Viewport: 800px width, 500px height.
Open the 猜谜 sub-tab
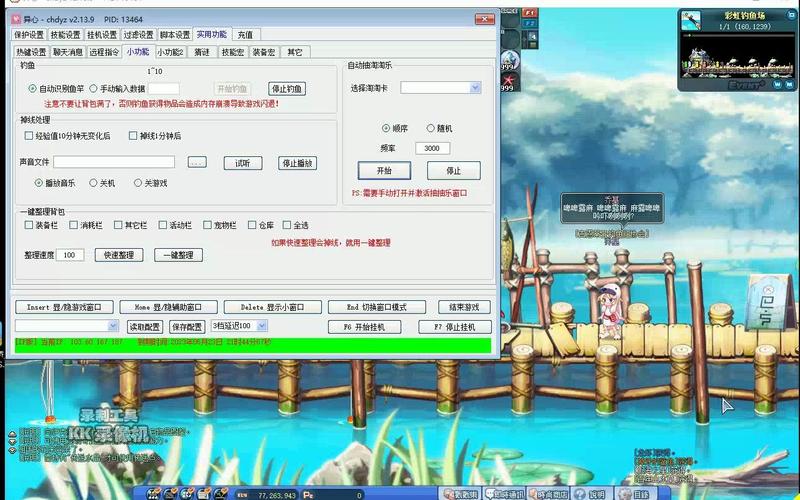202,52
